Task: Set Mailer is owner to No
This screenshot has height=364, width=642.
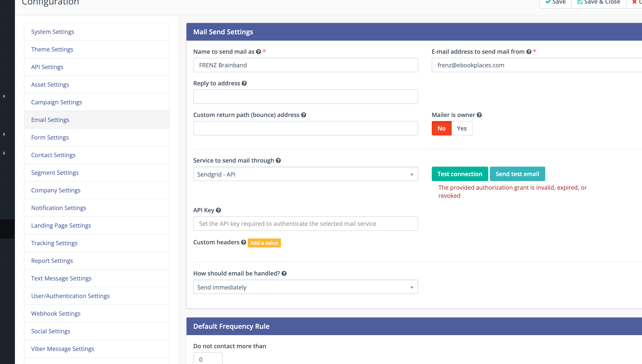Action: pyautogui.click(x=441, y=128)
